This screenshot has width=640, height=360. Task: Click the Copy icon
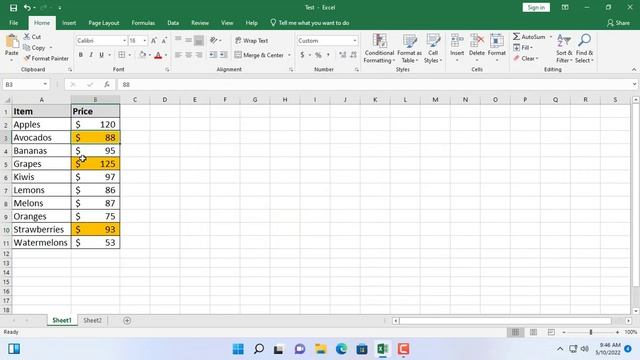[27, 48]
